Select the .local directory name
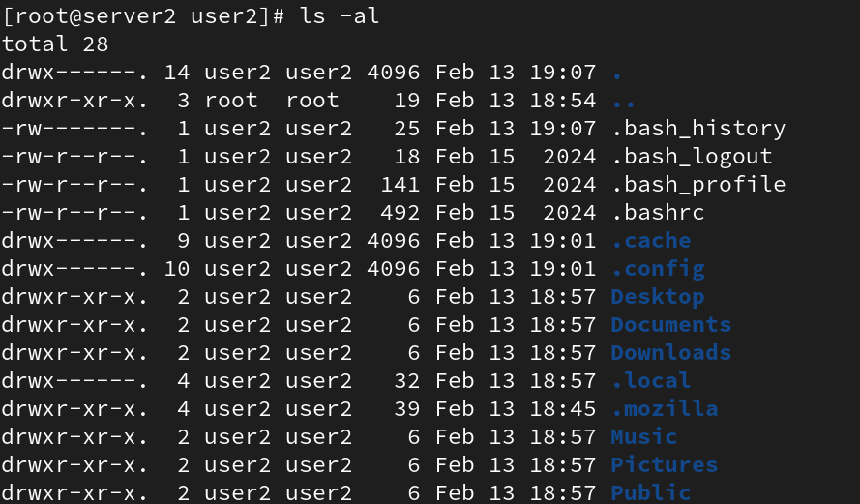This screenshot has height=504, width=860. [651, 380]
